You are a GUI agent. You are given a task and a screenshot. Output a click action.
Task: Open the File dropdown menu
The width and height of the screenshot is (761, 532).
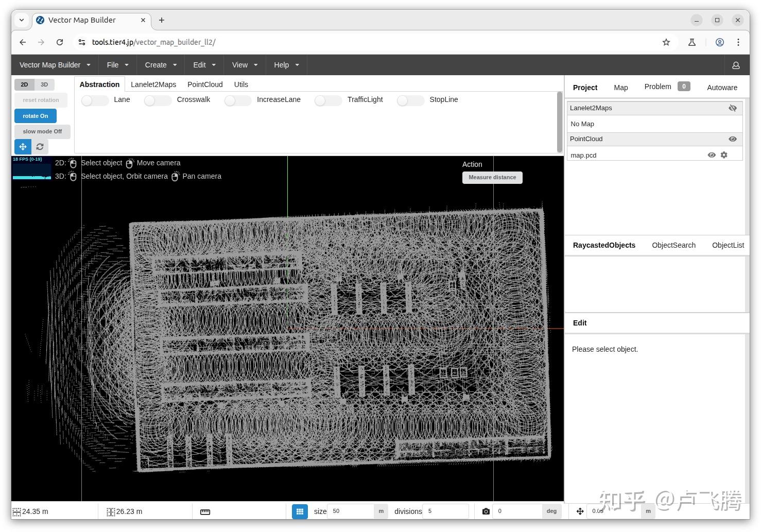point(117,65)
